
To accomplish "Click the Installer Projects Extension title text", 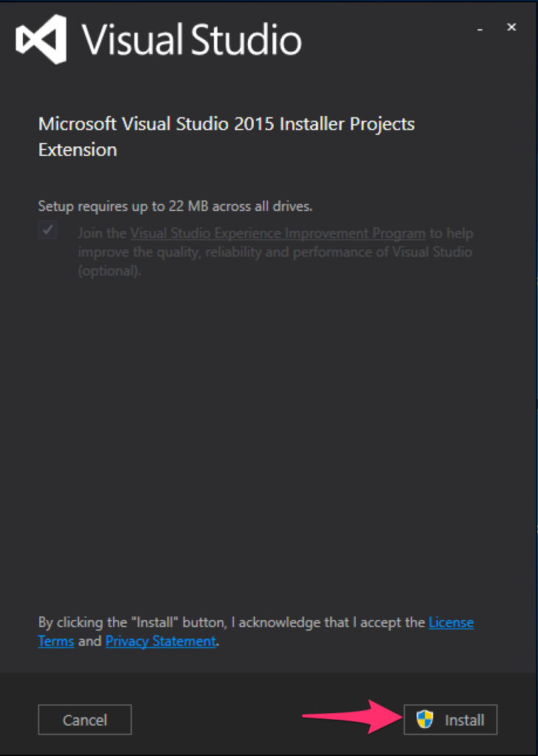I will pyautogui.click(x=227, y=137).
